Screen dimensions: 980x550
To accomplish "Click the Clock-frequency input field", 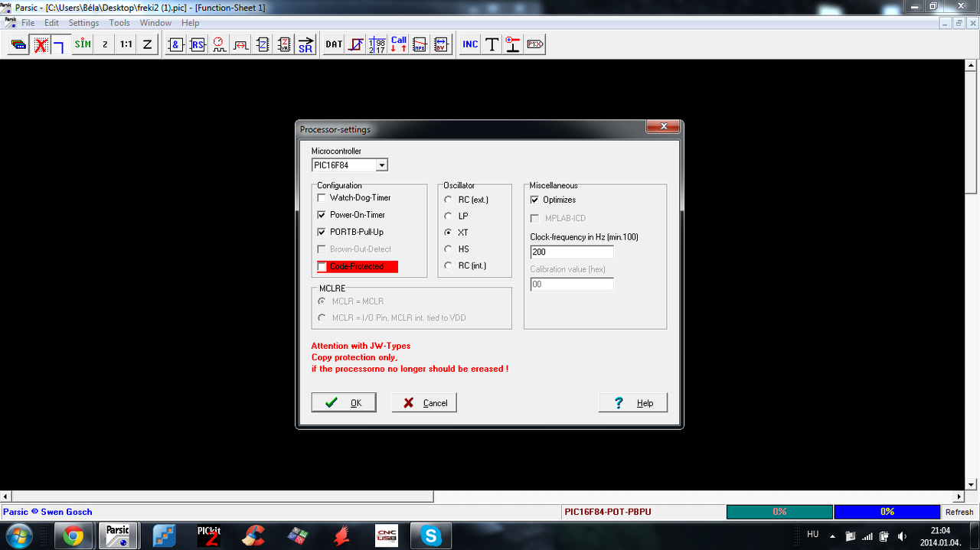I will pyautogui.click(x=572, y=252).
